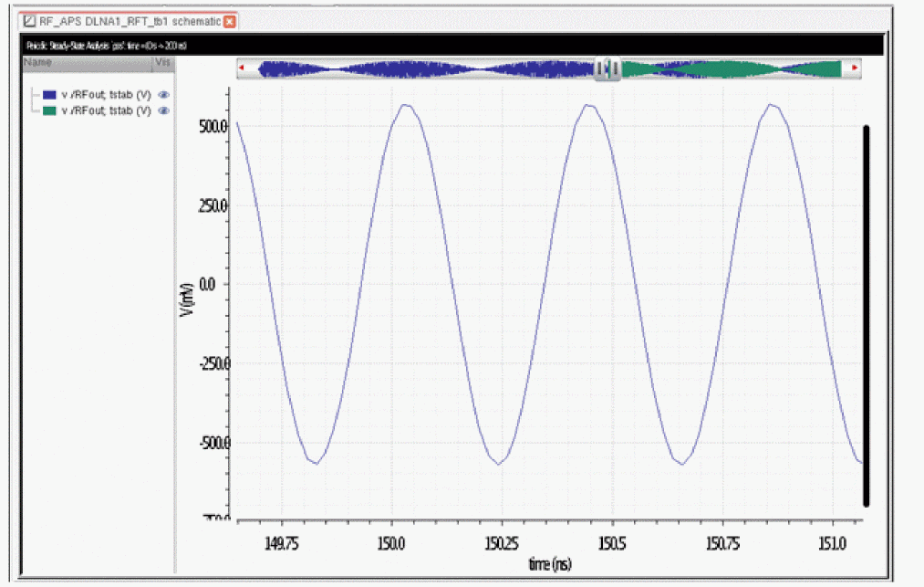The image size is (924, 587).
Task: Click the green waveform area in overview strip
Action: click(x=730, y=68)
